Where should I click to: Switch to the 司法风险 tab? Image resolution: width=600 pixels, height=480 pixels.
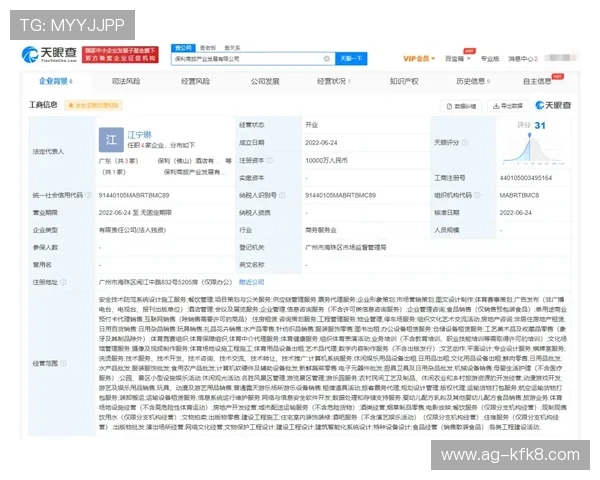(x=126, y=81)
